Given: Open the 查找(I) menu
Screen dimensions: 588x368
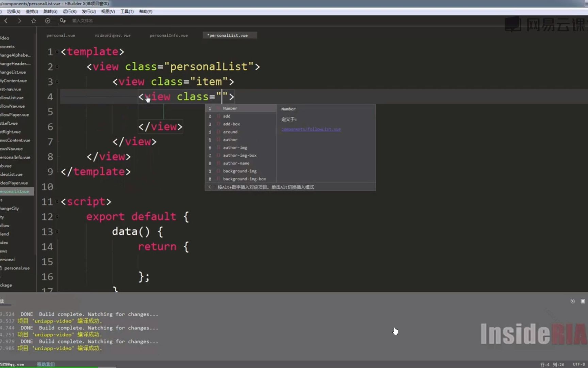Looking at the screenshot, I should tap(32, 12).
